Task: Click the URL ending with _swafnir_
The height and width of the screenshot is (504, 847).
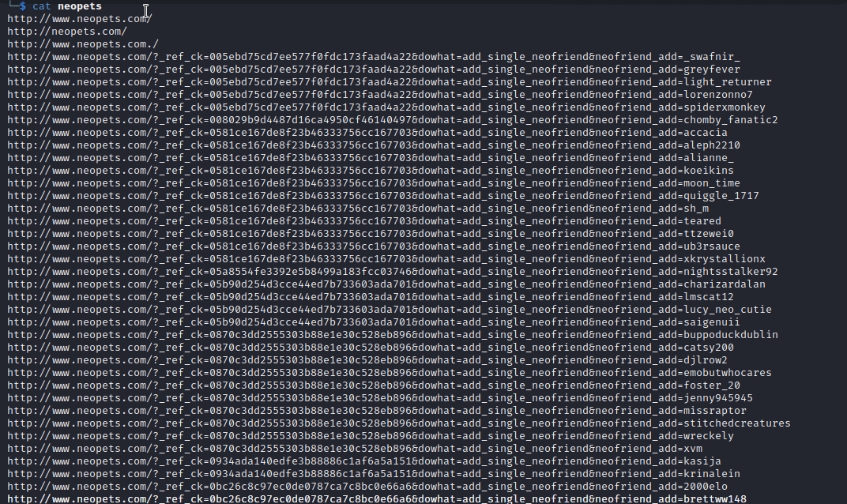Action: coord(374,57)
